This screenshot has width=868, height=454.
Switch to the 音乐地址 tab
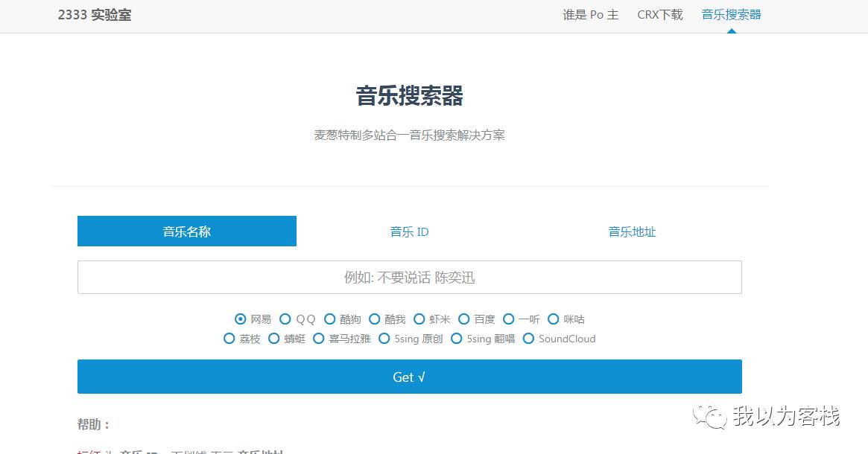click(632, 231)
